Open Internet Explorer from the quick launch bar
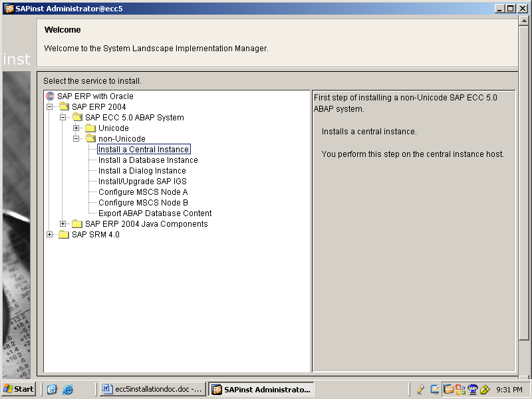 [66, 389]
